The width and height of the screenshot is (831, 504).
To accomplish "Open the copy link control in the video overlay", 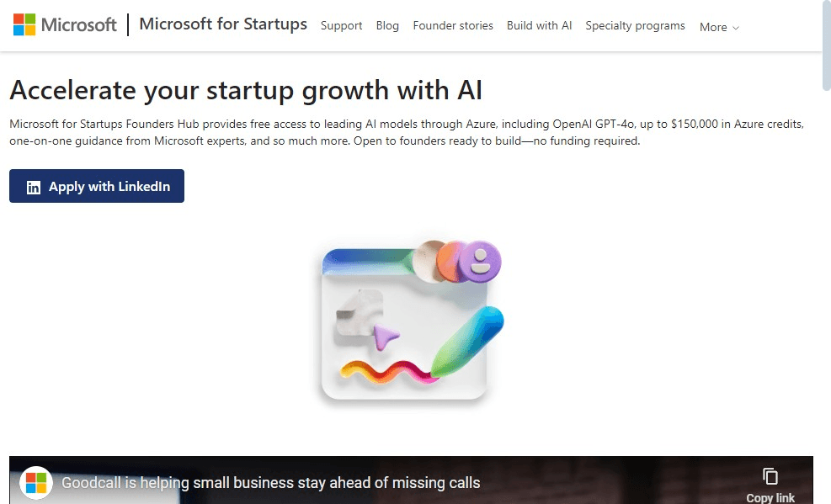I will [x=770, y=480].
